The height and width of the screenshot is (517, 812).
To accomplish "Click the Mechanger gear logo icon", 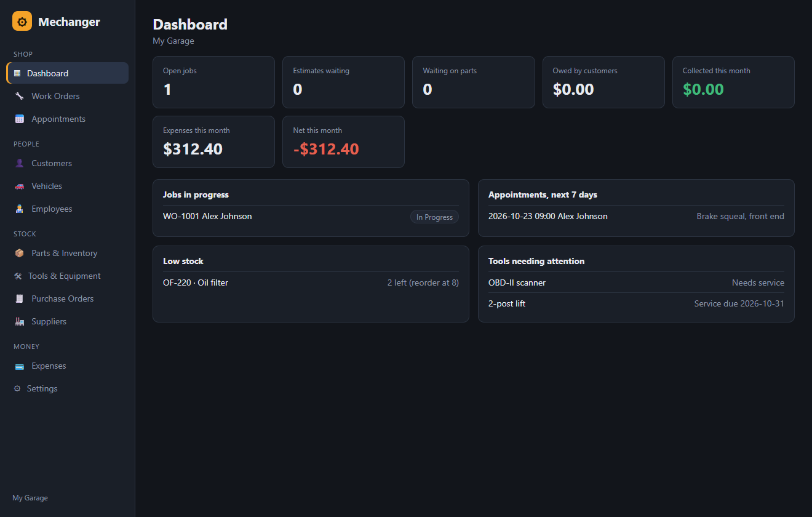I will [x=22, y=22].
